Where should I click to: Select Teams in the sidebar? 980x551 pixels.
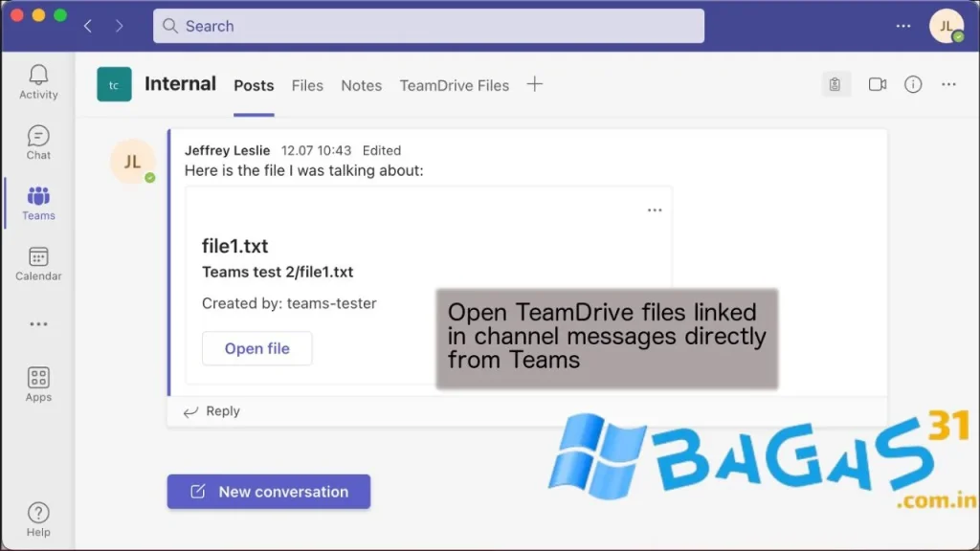point(38,203)
